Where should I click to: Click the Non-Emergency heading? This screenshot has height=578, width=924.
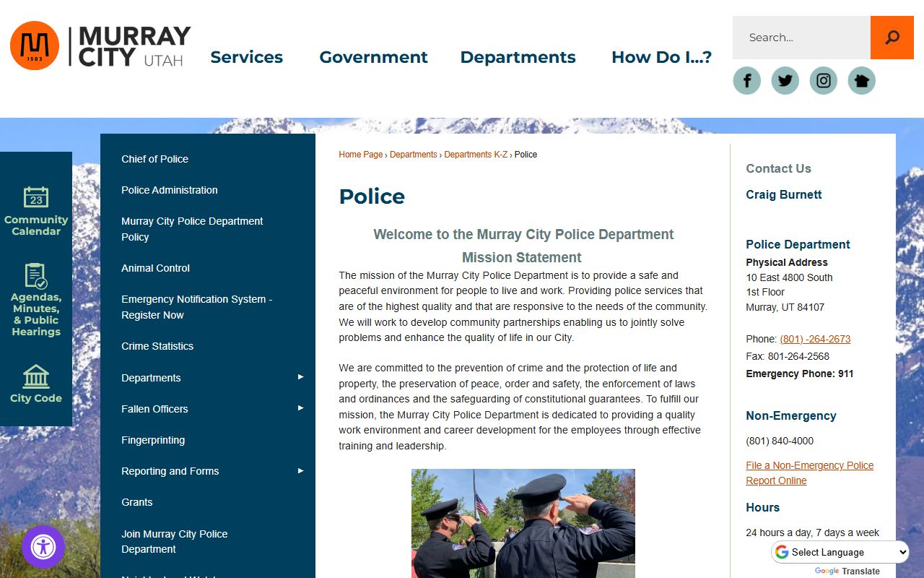pos(791,415)
